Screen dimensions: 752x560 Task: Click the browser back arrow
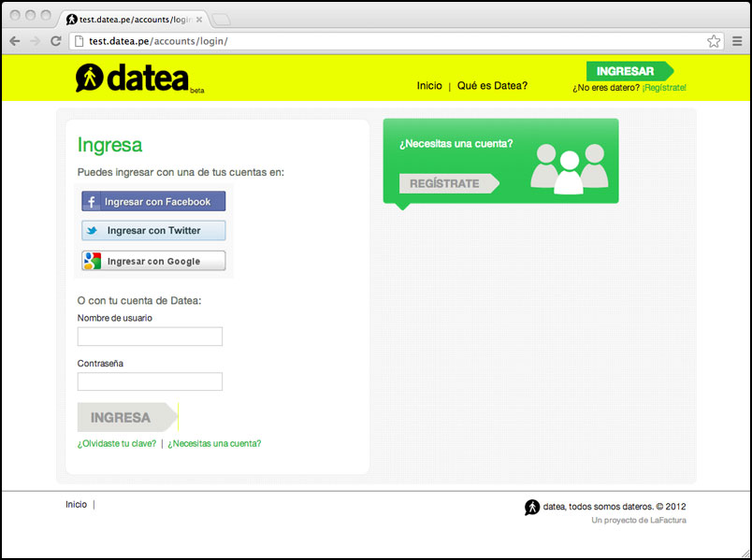(x=15, y=41)
